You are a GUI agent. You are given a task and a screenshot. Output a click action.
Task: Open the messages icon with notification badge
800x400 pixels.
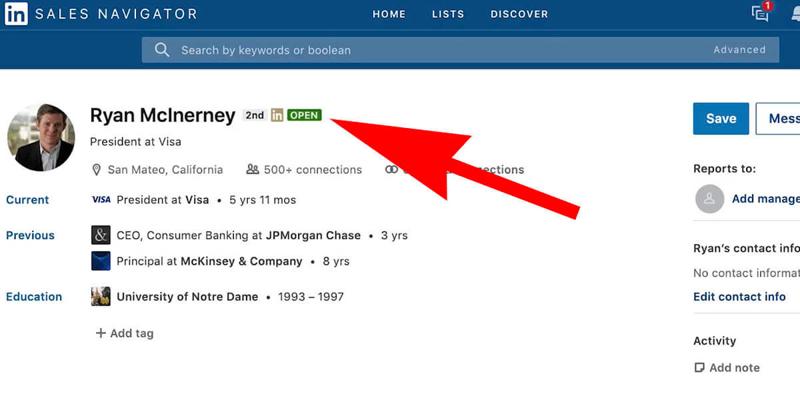(x=760, y=14)
